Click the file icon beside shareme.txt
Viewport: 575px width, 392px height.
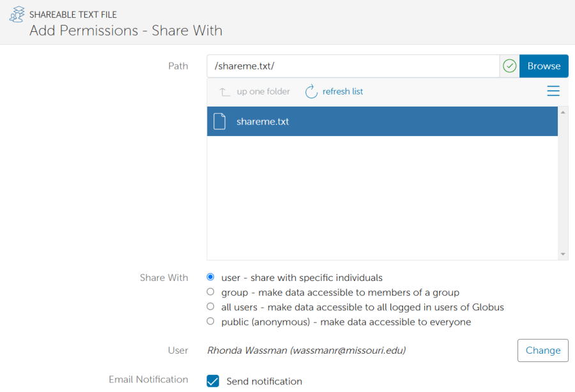click(220, 121)
